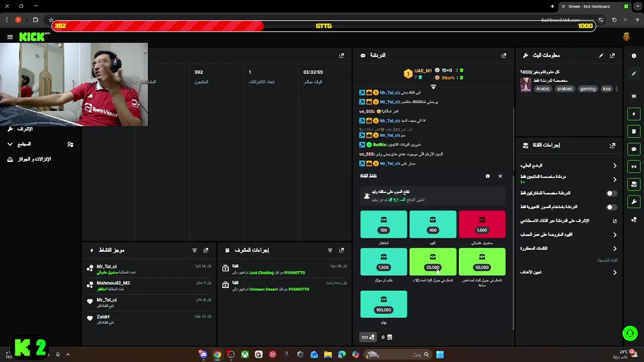The image size is (644, 362).
Task: Click the Arabic stream tag
Action: [543, 89]
